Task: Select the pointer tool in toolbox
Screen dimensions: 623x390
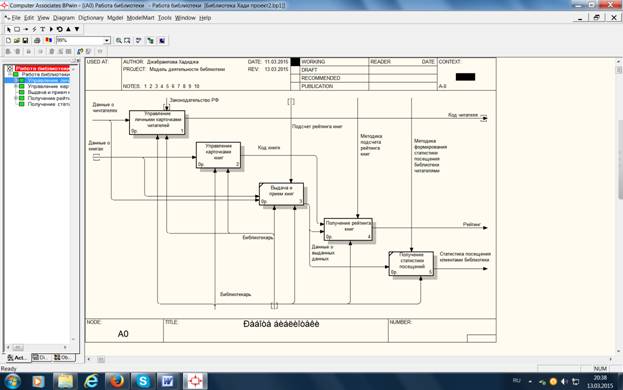Action: click(9, 29)
